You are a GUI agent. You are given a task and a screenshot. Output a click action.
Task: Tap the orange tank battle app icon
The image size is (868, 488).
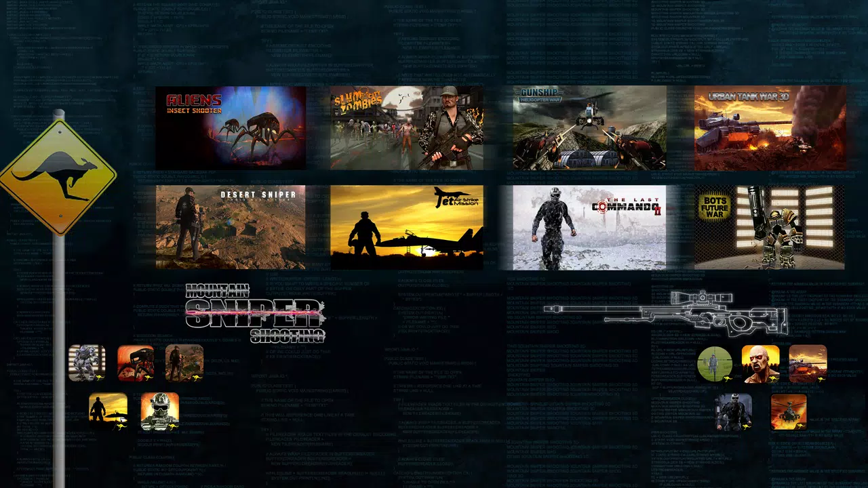pyautogui.click(x=808, y=363)
